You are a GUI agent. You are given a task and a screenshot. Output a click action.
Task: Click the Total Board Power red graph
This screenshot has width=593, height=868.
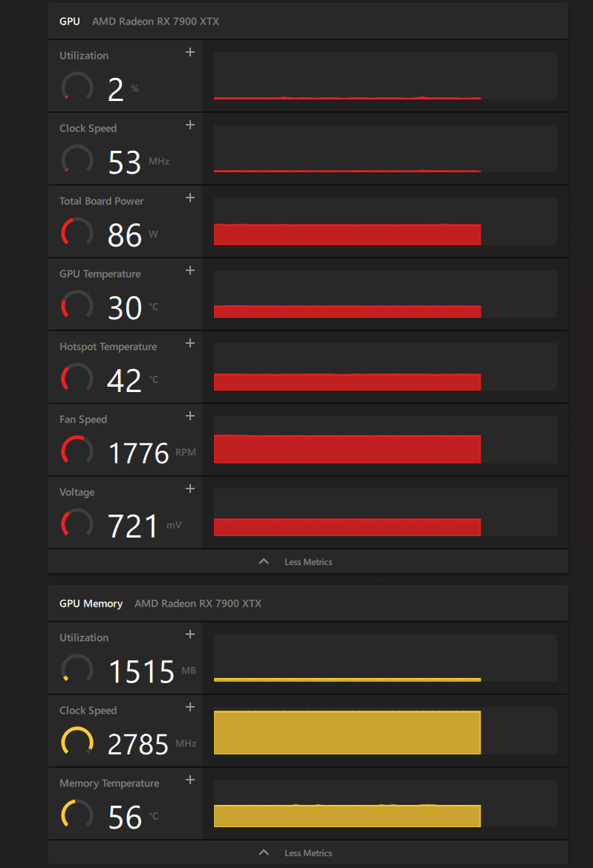click(x=347, y=234)
